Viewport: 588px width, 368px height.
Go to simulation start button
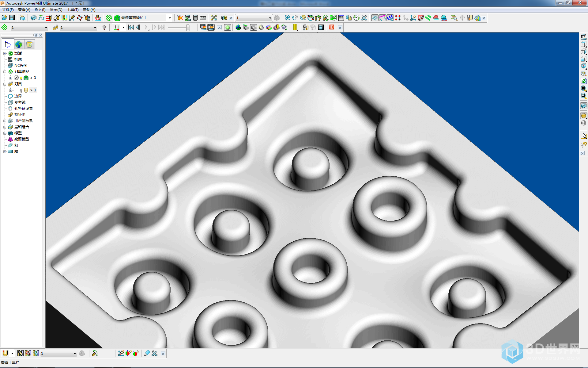pyautogui.click(x=131, y=27)
